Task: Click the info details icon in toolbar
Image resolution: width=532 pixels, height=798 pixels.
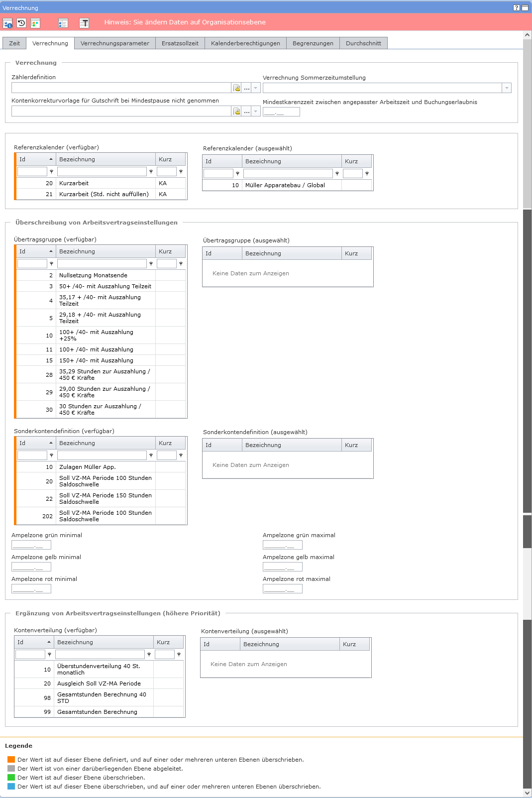Action: pos(8,23)
